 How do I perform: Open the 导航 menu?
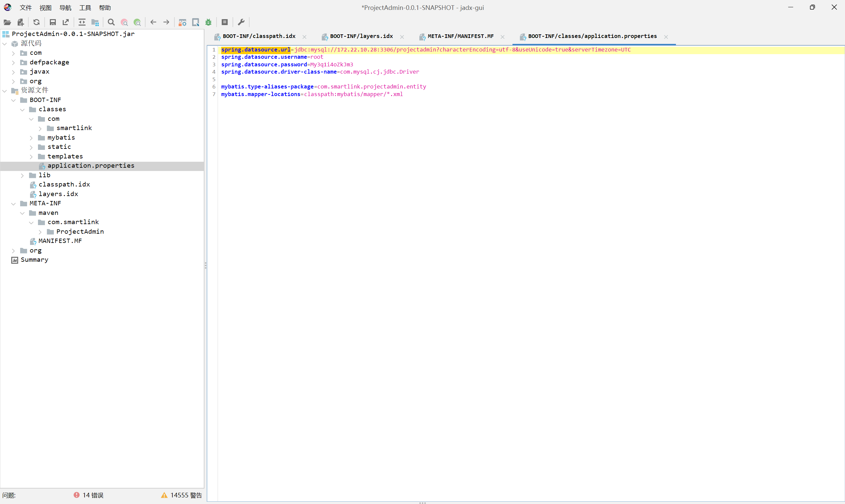(x=65, y=8)
